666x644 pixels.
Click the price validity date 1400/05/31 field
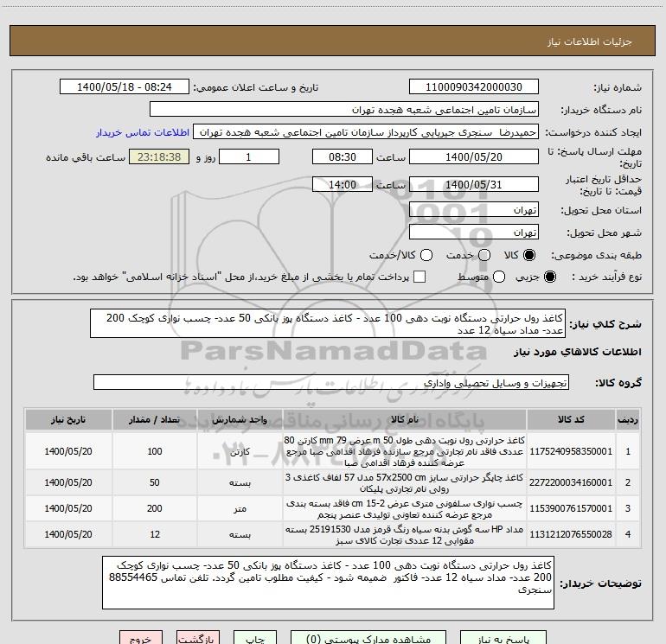click(x=474, y=185)
